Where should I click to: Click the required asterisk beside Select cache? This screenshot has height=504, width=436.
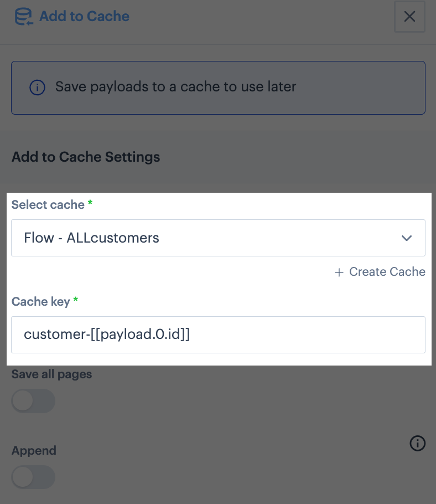coord(90,203)
